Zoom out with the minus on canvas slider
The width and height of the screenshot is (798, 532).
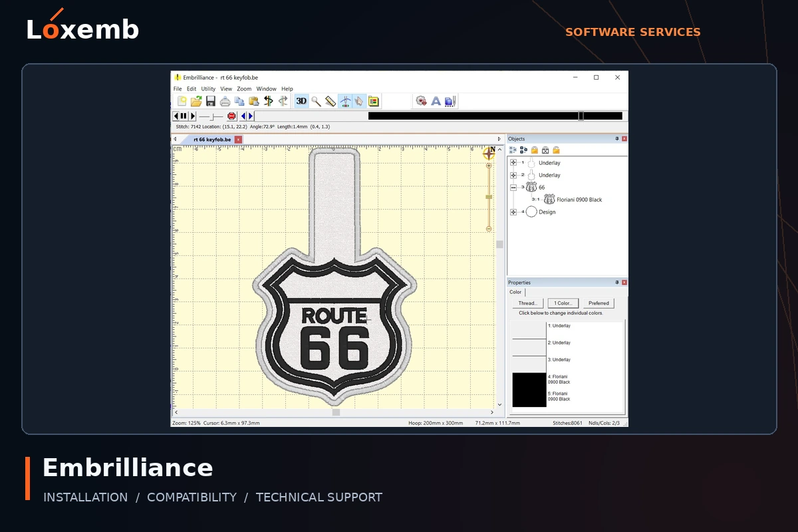tap(489, 229)
